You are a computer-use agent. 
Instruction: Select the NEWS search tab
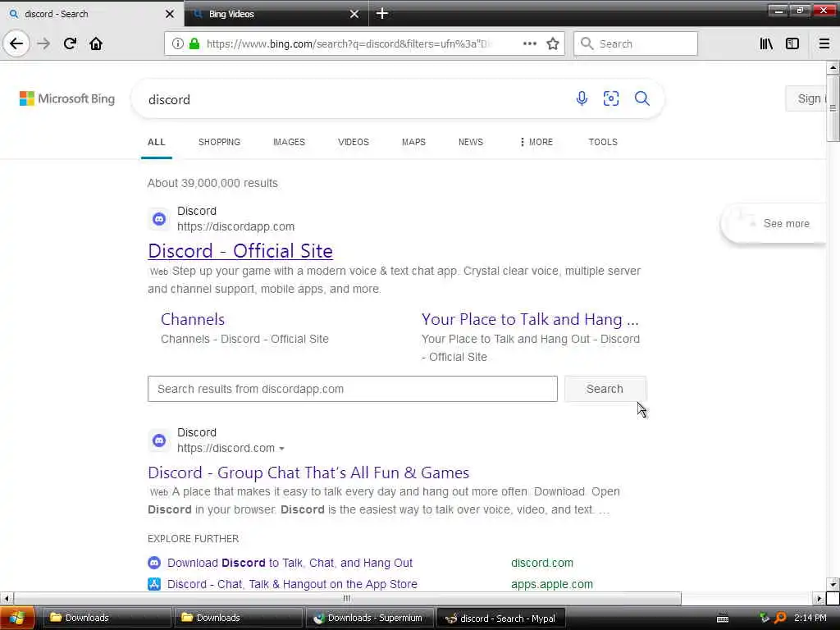tap(470, 142)
